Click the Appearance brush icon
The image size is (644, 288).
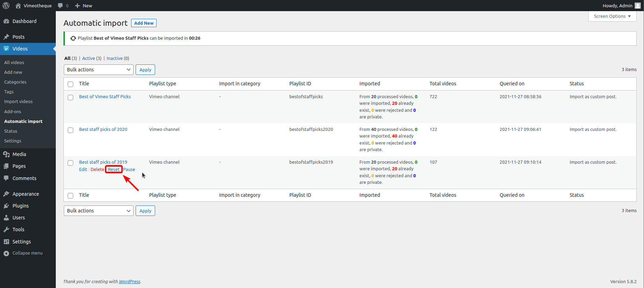pyautogui.click(x=6, y=194)
